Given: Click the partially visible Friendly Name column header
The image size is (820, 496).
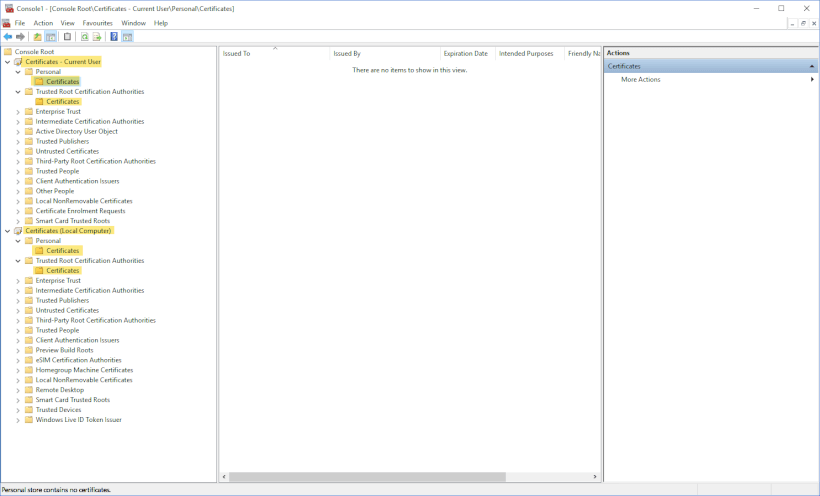Looking at the screenshot, I should (x=583, y=53).
